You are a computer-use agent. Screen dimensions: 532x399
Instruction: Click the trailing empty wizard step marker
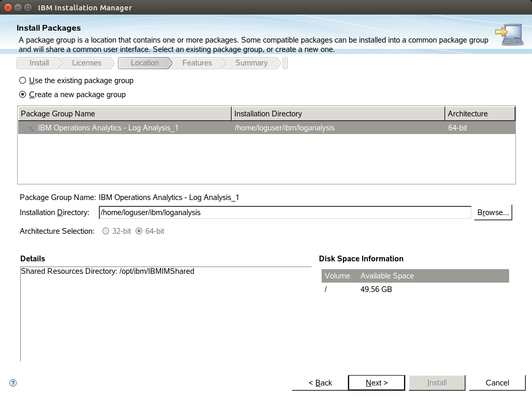tap(285, 63)
